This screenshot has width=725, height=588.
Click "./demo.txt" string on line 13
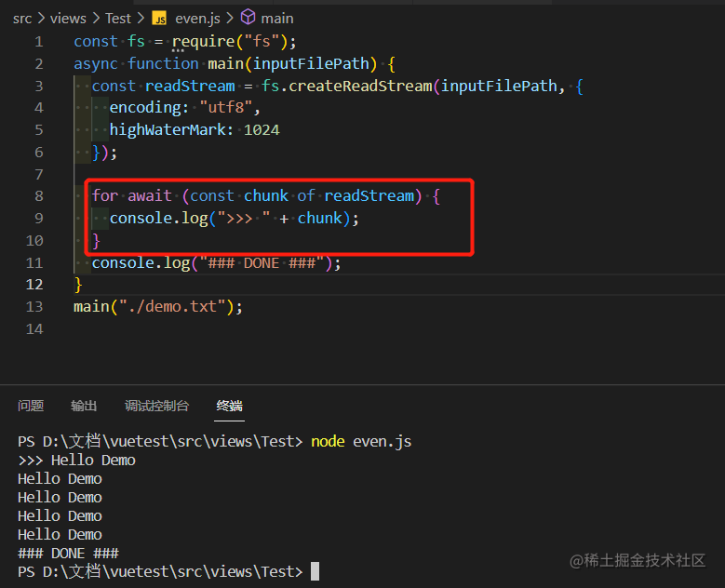coord(172,306)
